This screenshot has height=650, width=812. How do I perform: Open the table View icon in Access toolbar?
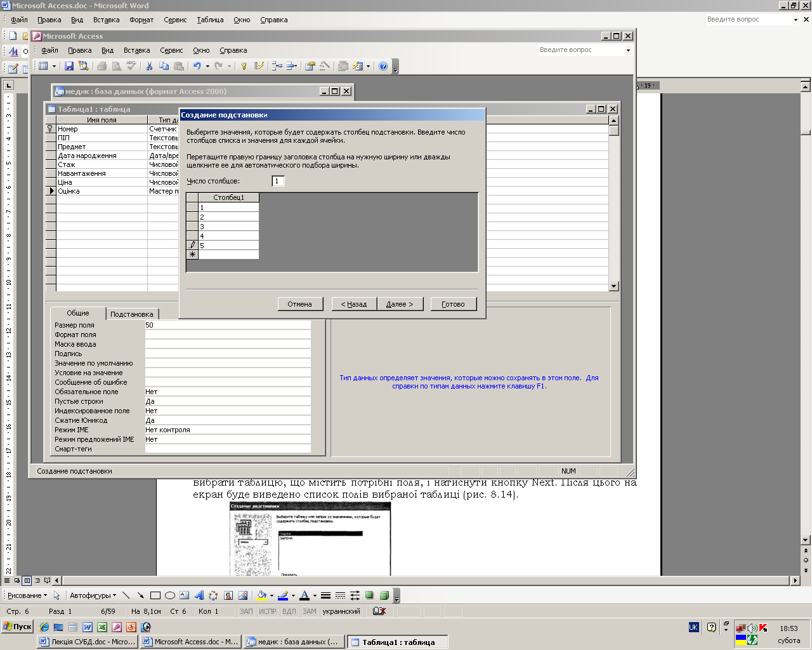[44, 66]
